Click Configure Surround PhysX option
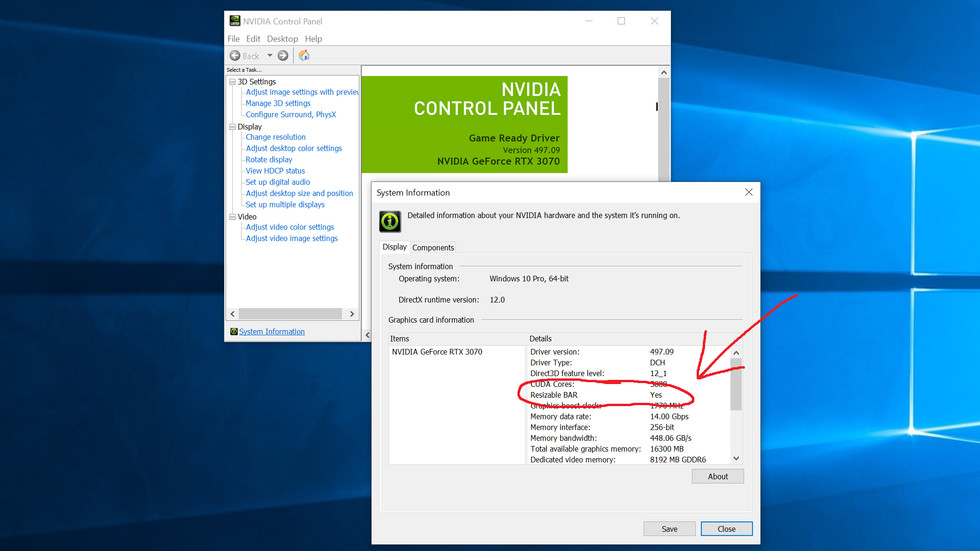Viewport: 980px width, 551px height. click(291, 114)
